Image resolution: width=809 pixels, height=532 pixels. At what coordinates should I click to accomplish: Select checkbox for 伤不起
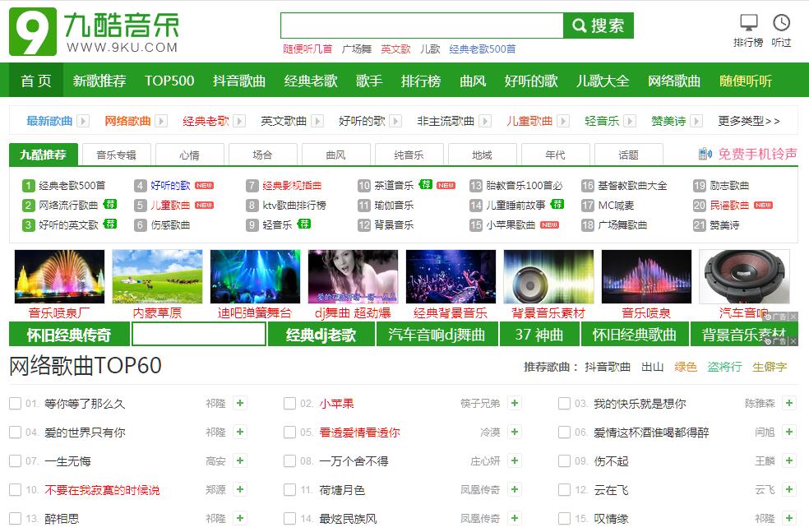point(564,460)
